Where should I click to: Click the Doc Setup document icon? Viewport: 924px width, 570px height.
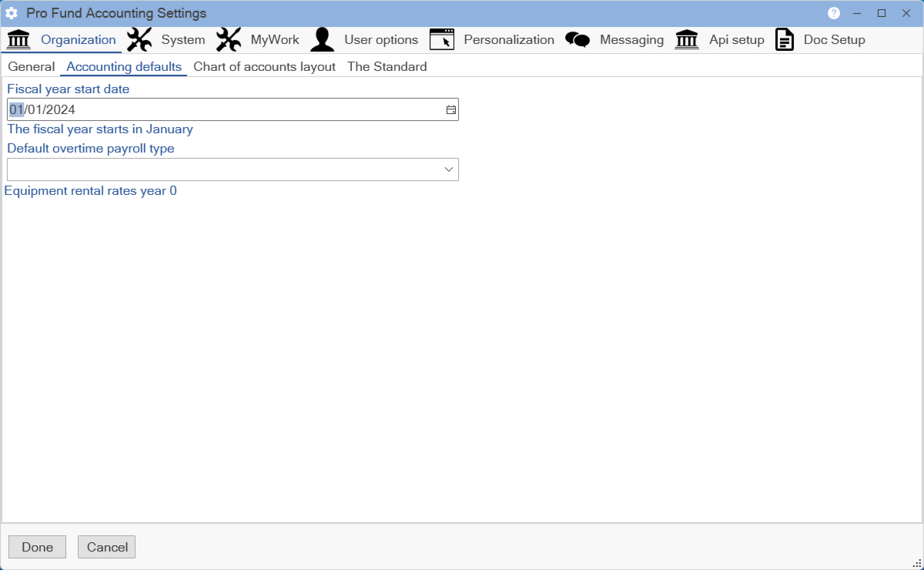[x=784, y=40]
